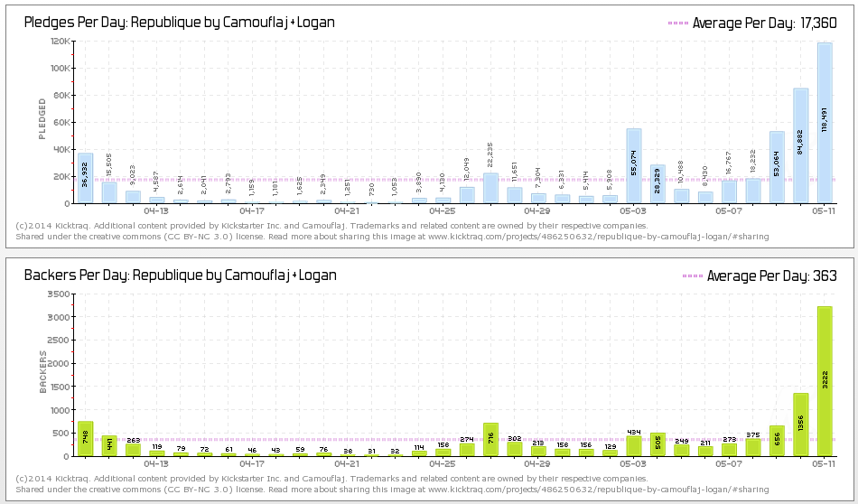
Task: Click the 04-17 date label in the Backers chart
Action: (252, 463)
